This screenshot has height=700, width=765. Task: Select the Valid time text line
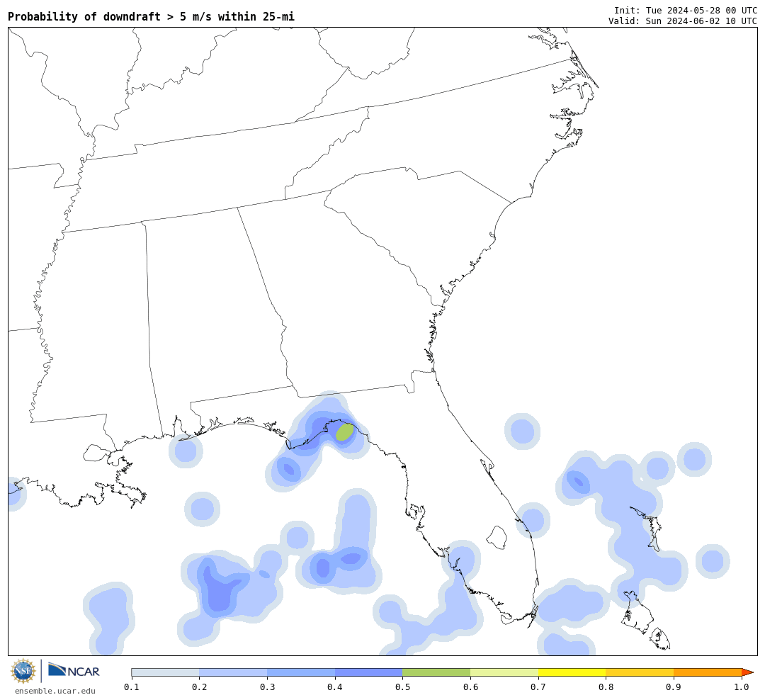[x=683, y=21]
